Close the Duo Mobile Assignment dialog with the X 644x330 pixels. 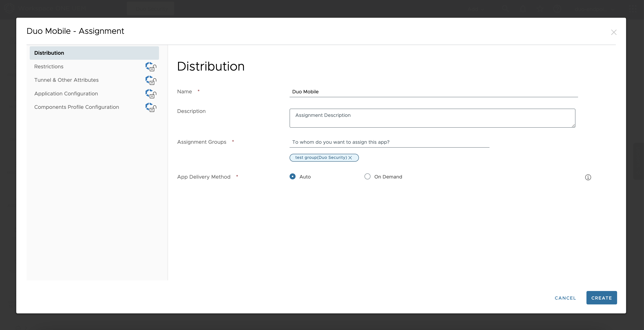[614, 32]
